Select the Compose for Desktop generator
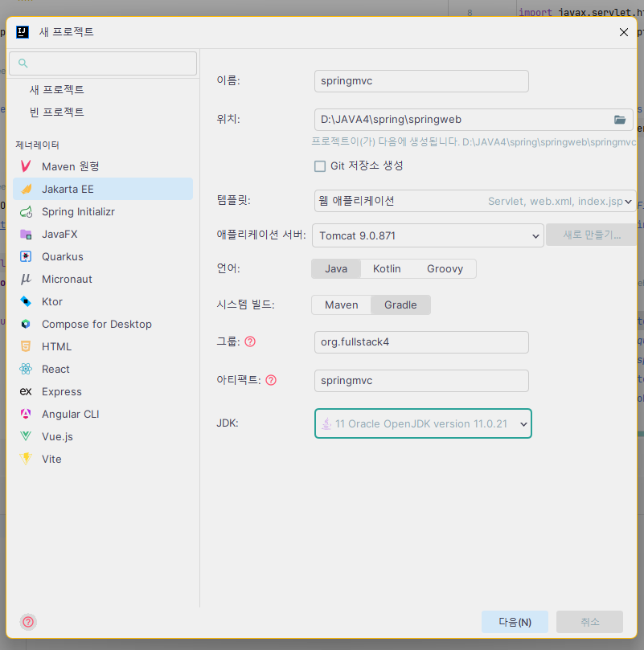The width and height of the screenshot is (644, 650). (x=103, y=324)
